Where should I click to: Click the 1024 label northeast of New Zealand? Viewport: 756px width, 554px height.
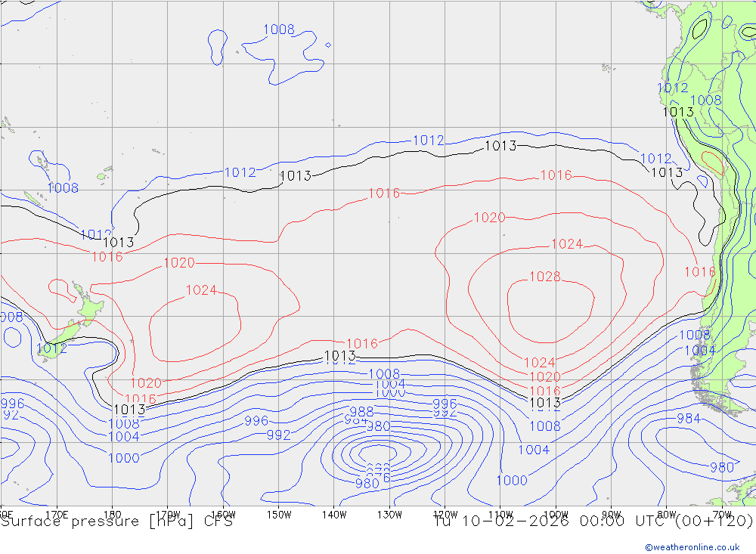point(201,290)
